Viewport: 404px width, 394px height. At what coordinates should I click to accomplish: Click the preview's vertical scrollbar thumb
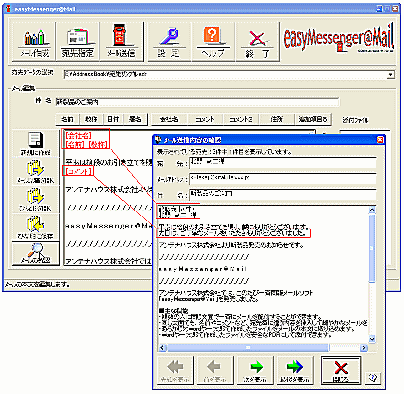coord(372,248)
